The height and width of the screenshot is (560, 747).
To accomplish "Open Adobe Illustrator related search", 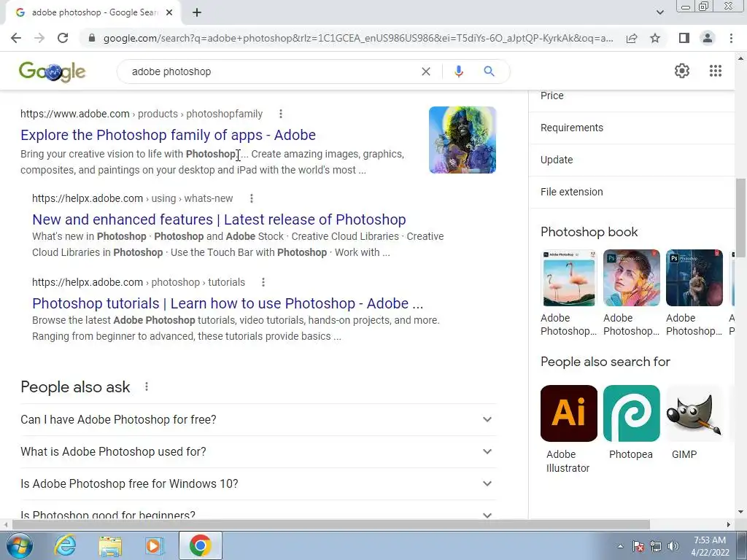I will 569,413.
